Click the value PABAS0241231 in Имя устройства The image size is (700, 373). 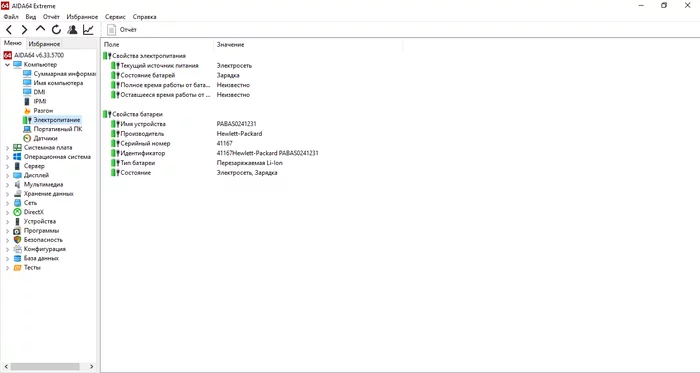pos(237,124)
